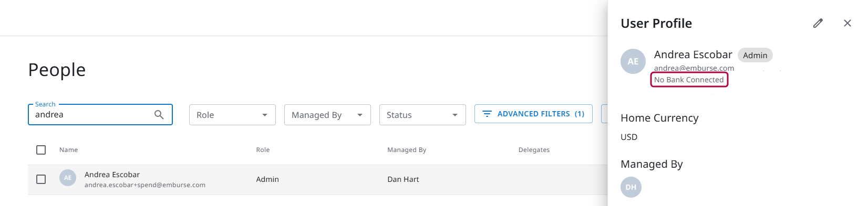Image resolution: width=868 pixels, height=206 pixels.
Task: Click the Admin badge next to Andrea Escobar
Action: (755, 55)
